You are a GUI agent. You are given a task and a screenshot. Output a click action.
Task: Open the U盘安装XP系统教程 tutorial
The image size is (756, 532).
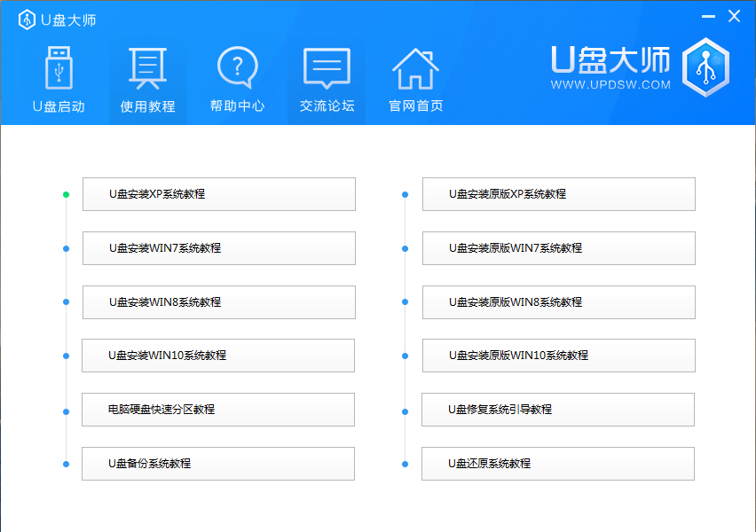coord(218,194)
